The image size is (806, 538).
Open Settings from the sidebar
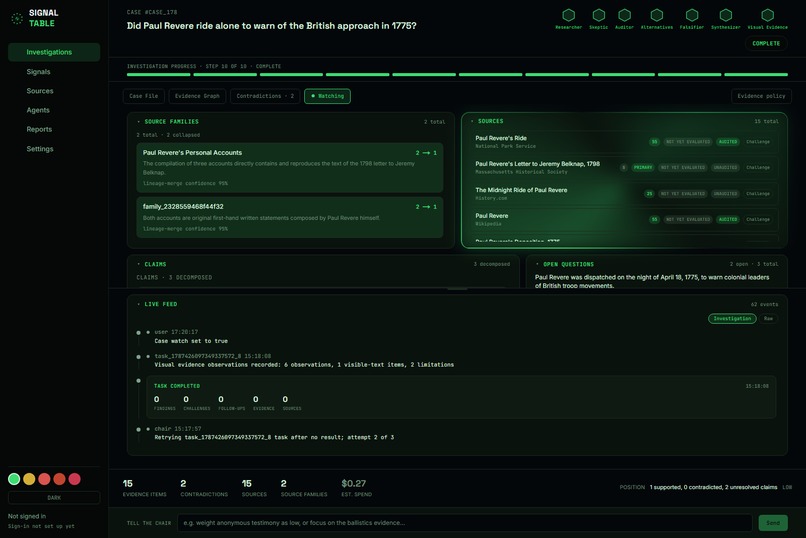coord(40,149)
